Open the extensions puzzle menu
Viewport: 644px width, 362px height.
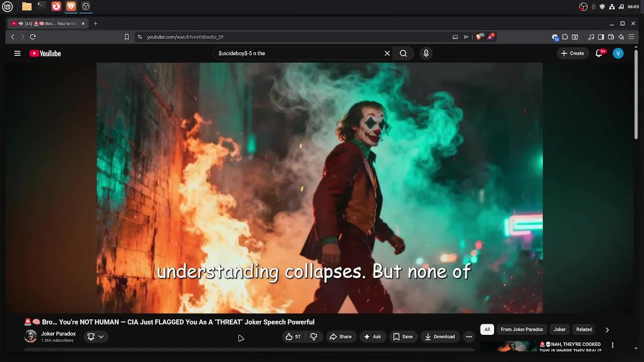(565, 37)
